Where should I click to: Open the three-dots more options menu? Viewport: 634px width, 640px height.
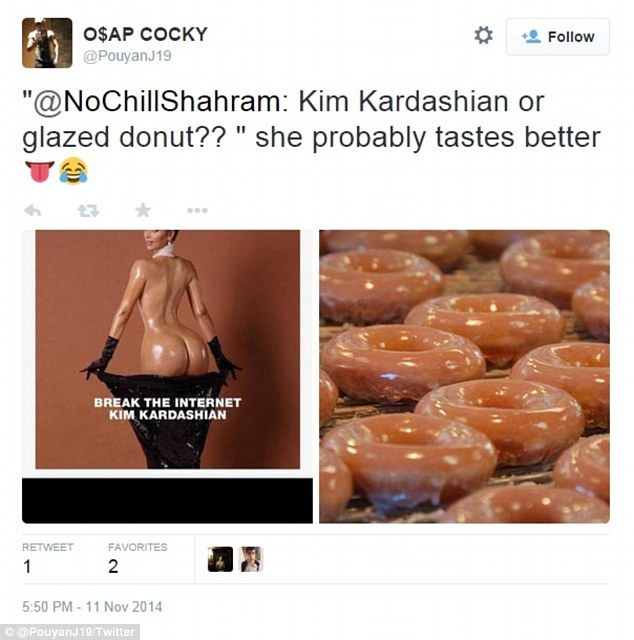197,210
